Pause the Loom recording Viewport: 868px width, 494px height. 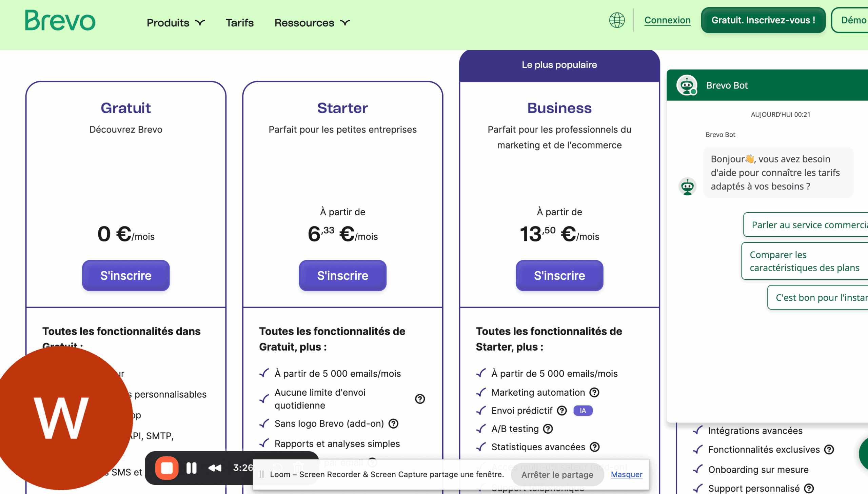(191, 468)
